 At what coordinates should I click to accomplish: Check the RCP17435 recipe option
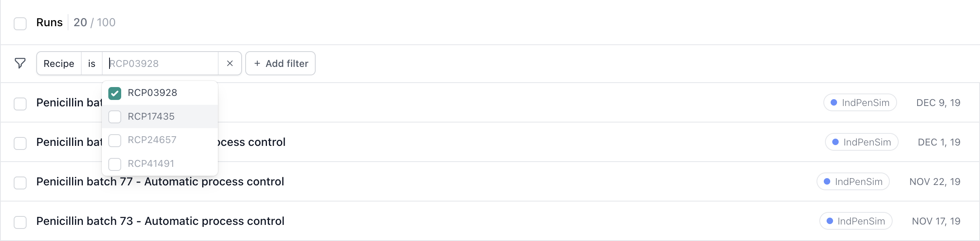coord(115,117)
